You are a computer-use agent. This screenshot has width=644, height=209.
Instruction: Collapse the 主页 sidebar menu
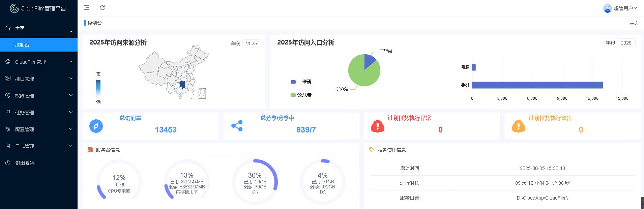click(39, 28)
